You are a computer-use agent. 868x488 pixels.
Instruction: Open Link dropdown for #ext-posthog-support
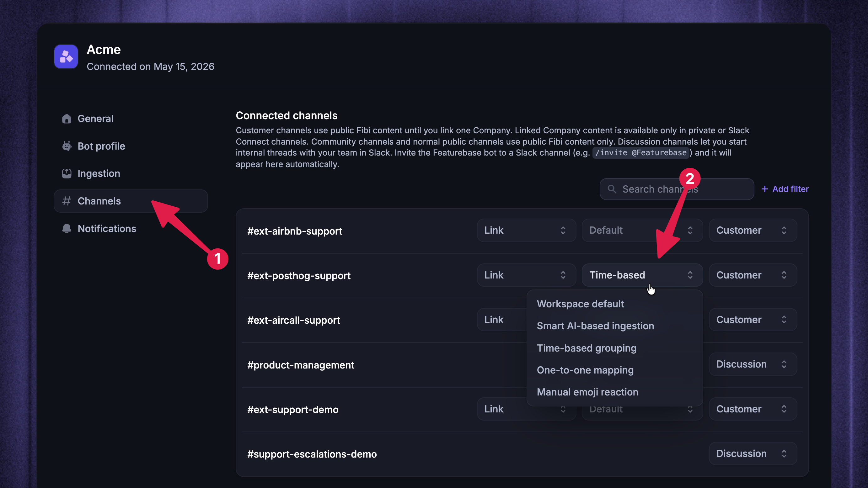click(526, 275)
